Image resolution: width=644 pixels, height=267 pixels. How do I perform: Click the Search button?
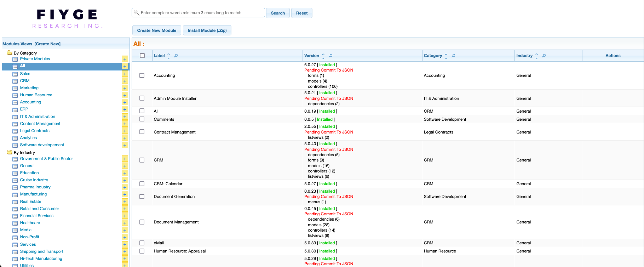[x=278, y=13]
